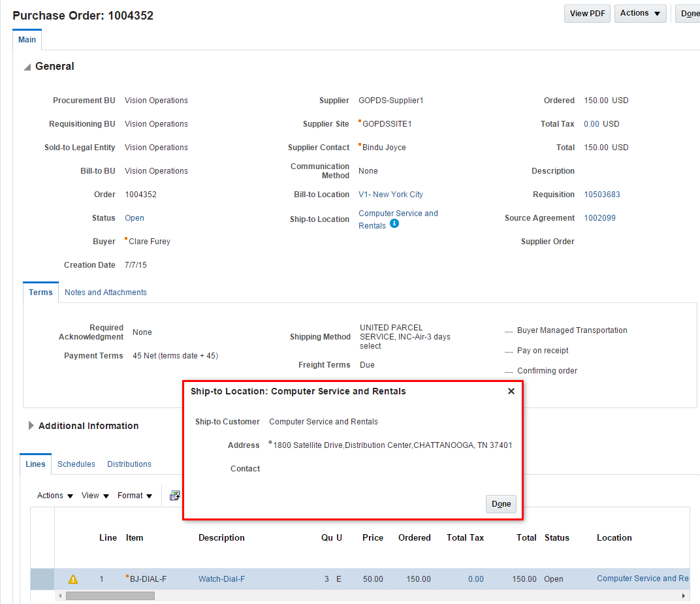700x604 pixels.
Task: Click the info icon beside Ship-to Location
Action: [x=394, y=224]
